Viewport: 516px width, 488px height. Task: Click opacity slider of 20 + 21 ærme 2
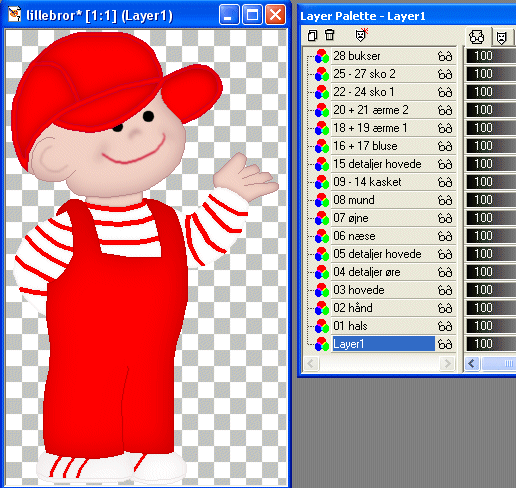pyautogui.click(x=491, y=110)
